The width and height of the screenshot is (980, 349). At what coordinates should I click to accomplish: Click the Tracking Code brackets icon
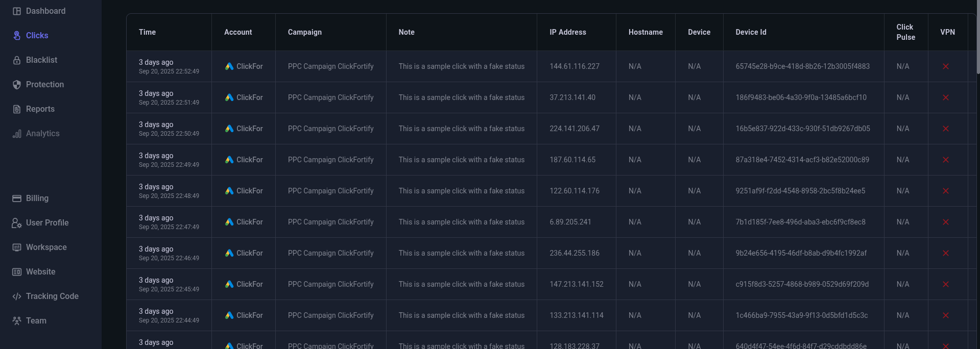(17, 296)
